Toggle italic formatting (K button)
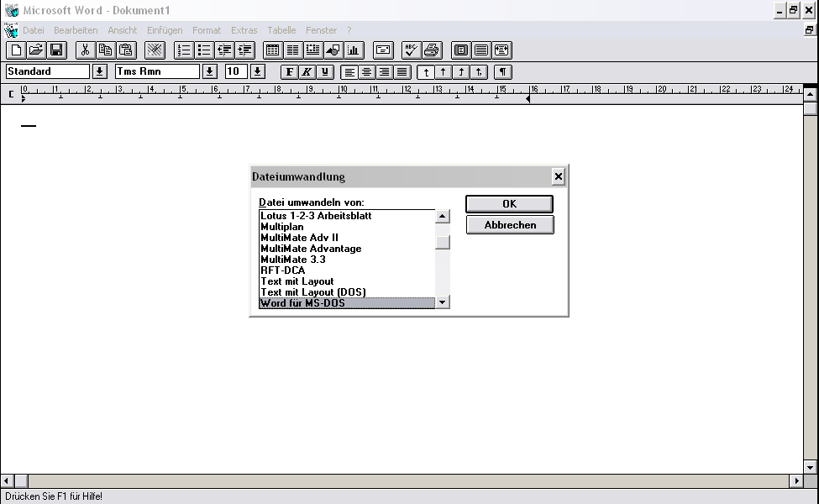 (307, 72)
